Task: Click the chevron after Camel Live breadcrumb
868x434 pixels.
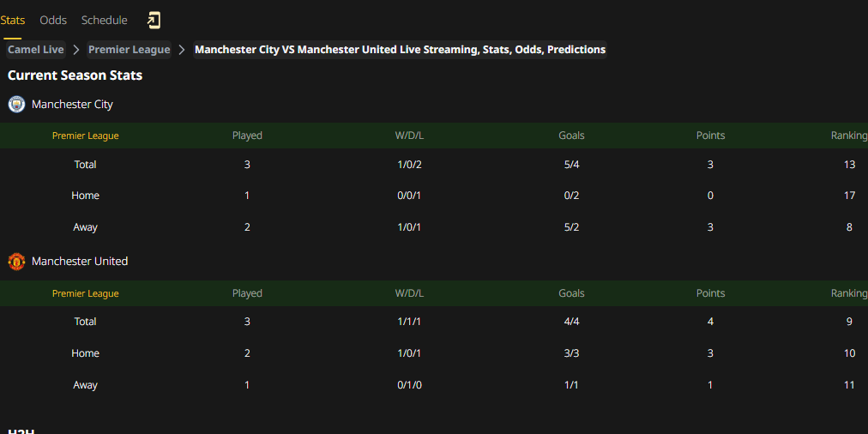Action: [x=76, y=50]
